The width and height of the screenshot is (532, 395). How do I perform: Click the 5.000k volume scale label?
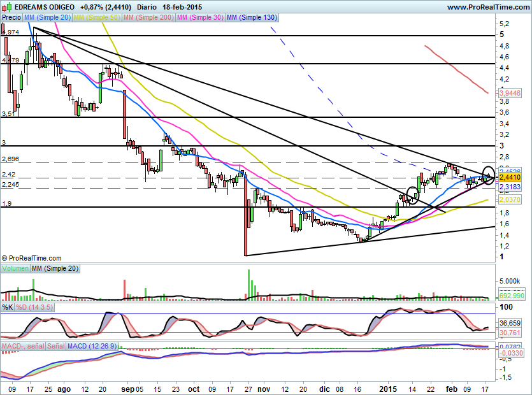click(510, 282)
